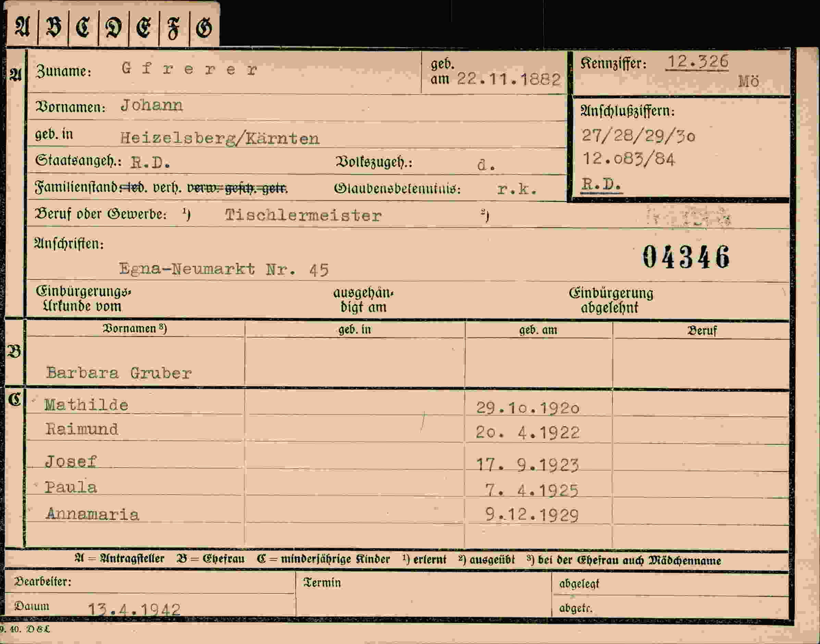Click Mathilde's birth date 29.10.1920

click(527, 408)
